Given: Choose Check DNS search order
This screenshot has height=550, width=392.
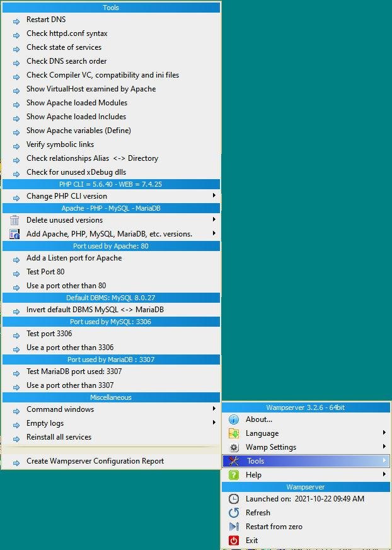Looking at the screenshot, I should coord(111,61).
